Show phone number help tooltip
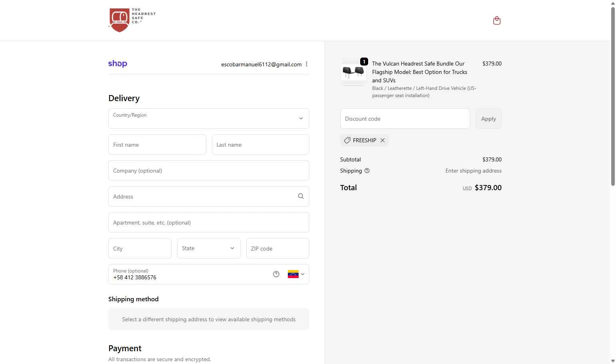 coord(276,274)
